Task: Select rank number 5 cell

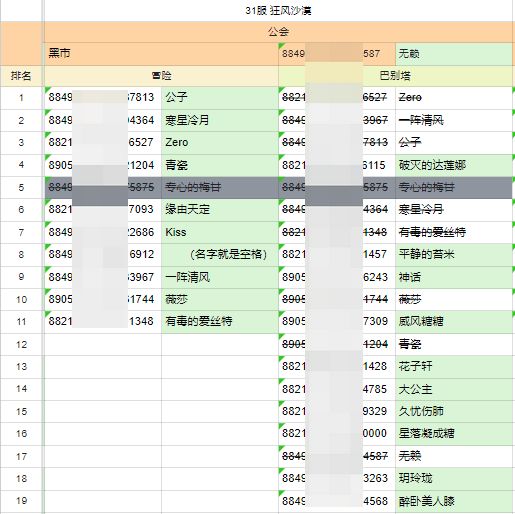Action: tap(21, 187)
